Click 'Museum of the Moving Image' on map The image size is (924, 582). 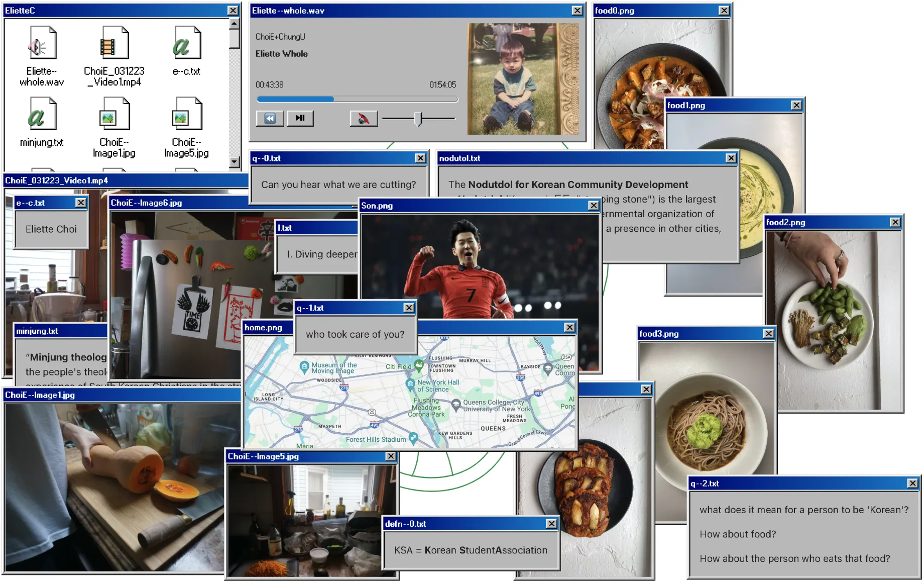click(334, 368)
